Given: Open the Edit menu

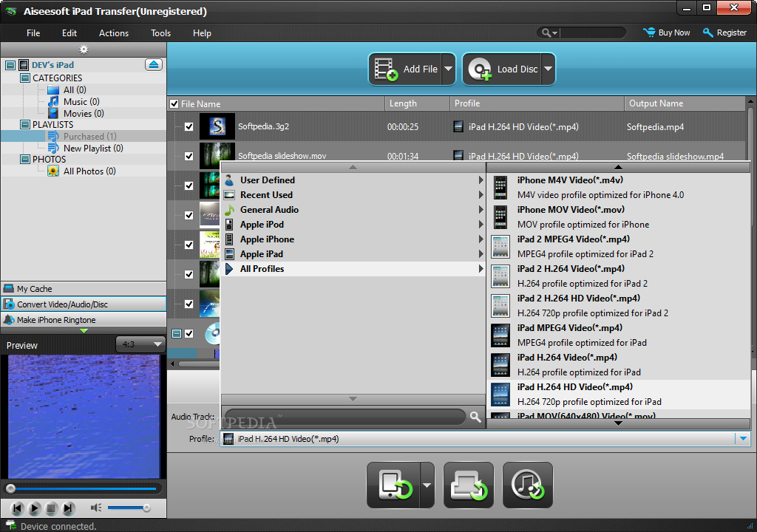Looking at the screenshot, I should point(69,33).
